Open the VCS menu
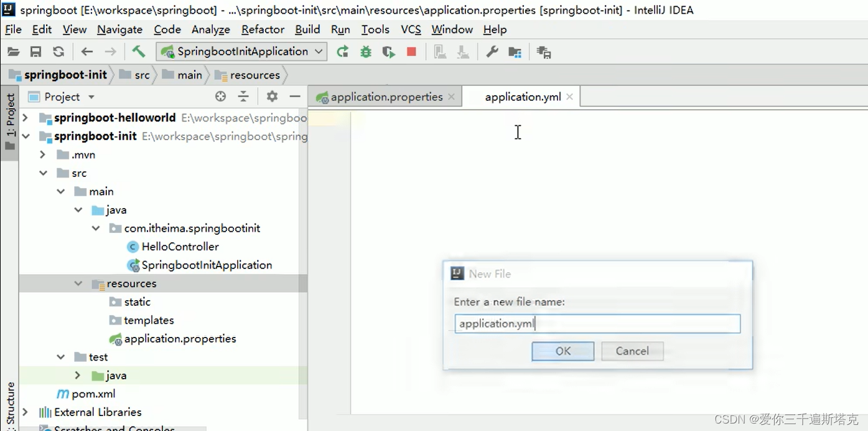 [411, 29]
